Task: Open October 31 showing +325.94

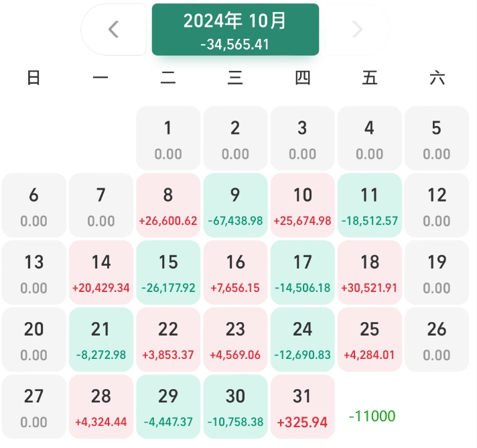Action: tap(303, 406)
